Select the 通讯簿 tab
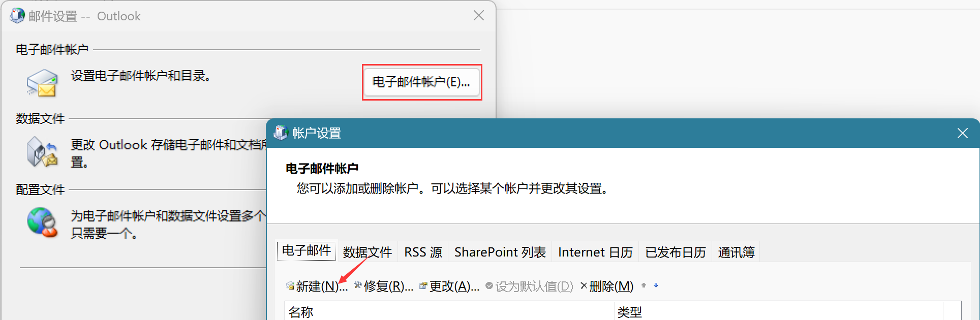This screenshot has width=980, height=320. click(x=736, y=252)
